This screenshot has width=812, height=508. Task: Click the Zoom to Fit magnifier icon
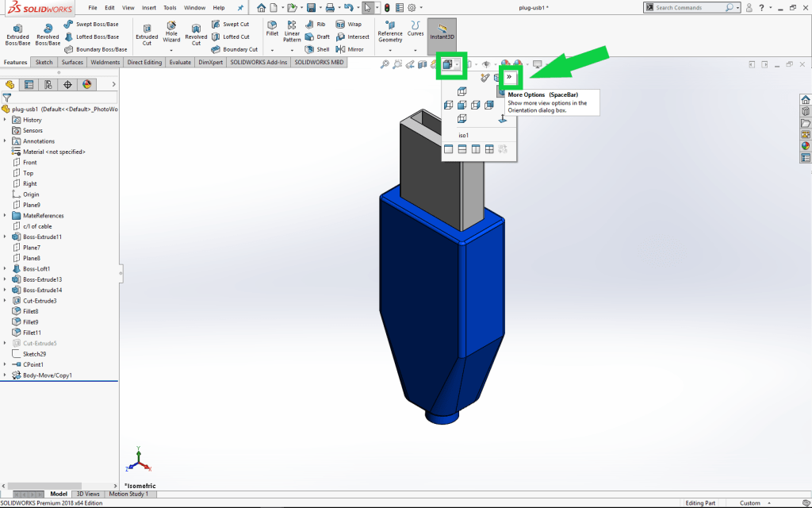(x=385, y=64)
